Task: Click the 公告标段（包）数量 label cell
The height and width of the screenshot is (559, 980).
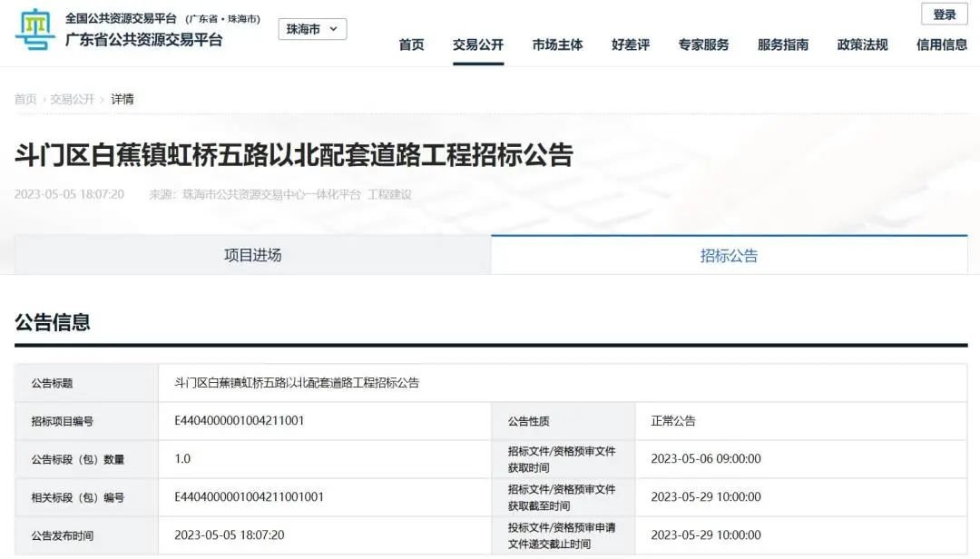Action: (86, 459)
